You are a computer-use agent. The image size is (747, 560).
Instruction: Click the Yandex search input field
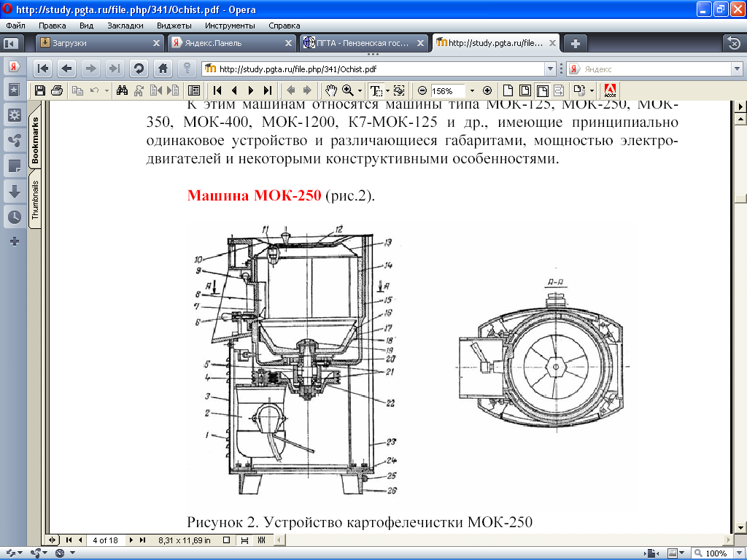(x=655, y=69)
